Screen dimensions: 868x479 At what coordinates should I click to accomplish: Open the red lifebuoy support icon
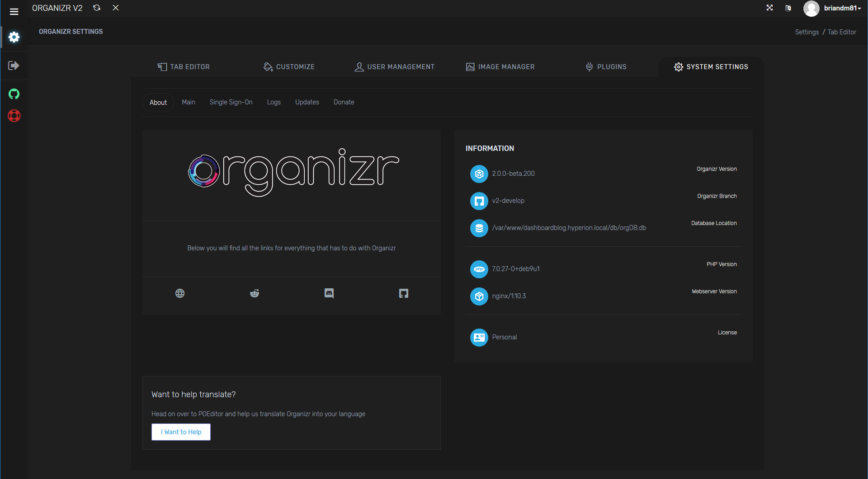coord(14,116)
